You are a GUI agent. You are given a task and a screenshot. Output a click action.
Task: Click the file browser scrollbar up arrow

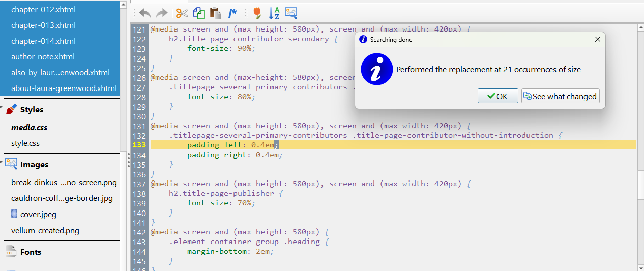pos(123,4)
